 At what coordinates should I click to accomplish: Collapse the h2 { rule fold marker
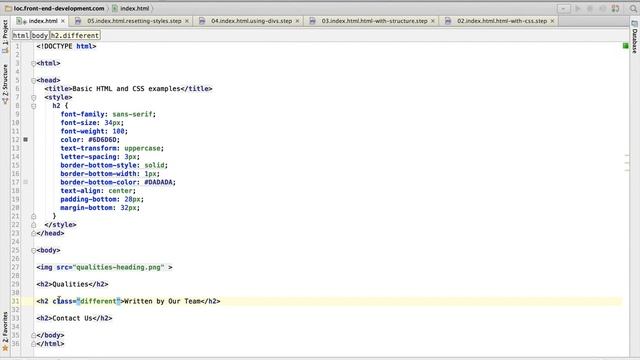coord(33,106)
